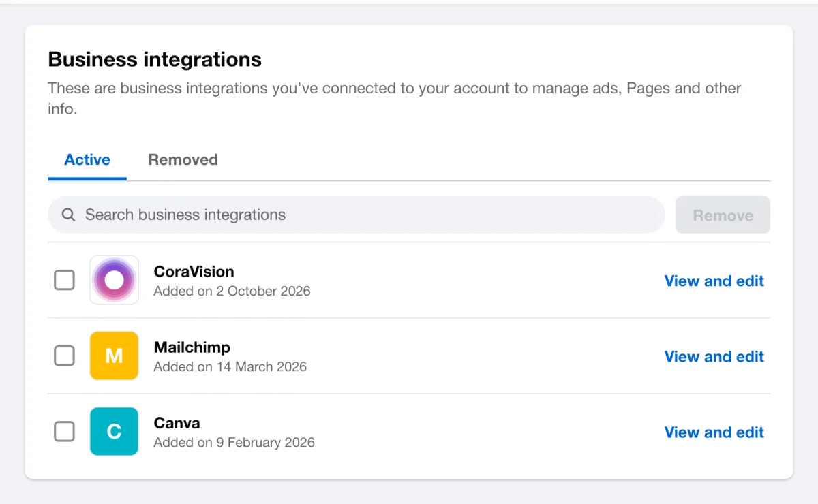This screenshot has height=504, width=818.
Task: Click the CoraVision name text
Action: (x=194, y=271)
